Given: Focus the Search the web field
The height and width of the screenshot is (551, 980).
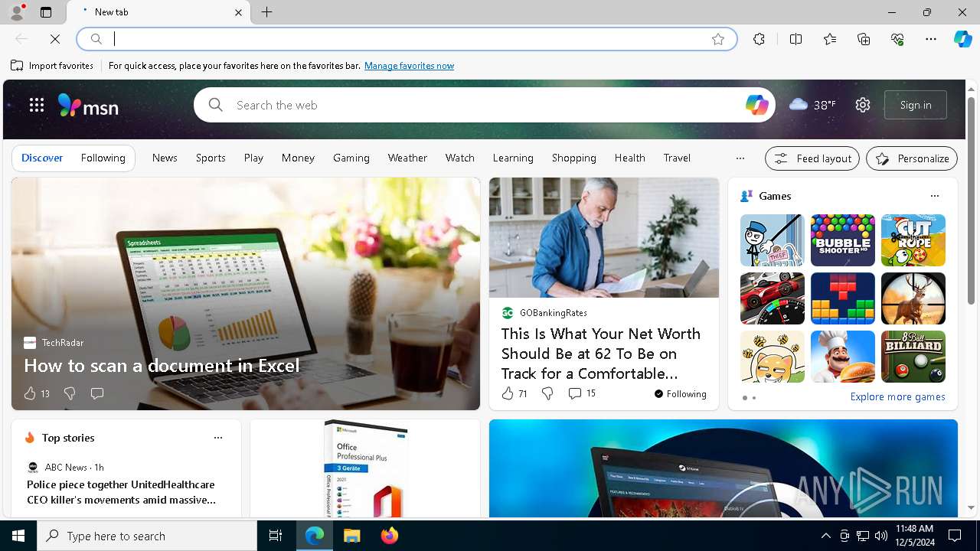Looking at the screenshot, I should (x=484, y=105).
